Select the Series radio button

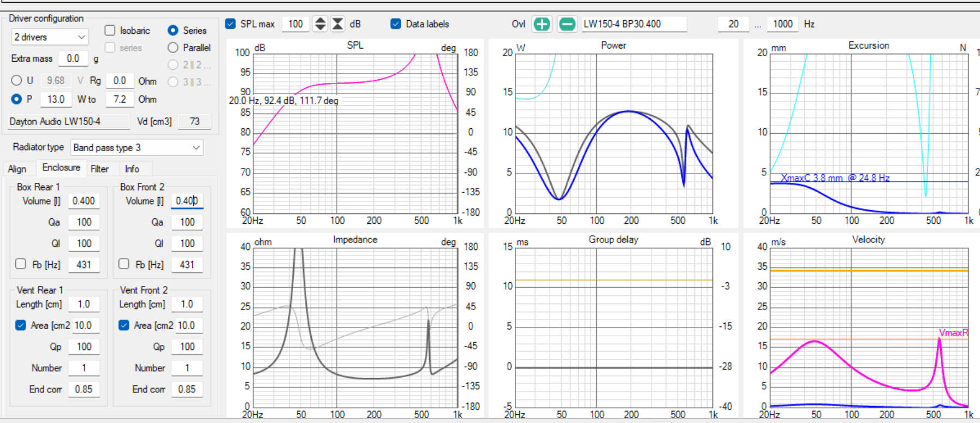pyautogui.click(x=173, y=30)
